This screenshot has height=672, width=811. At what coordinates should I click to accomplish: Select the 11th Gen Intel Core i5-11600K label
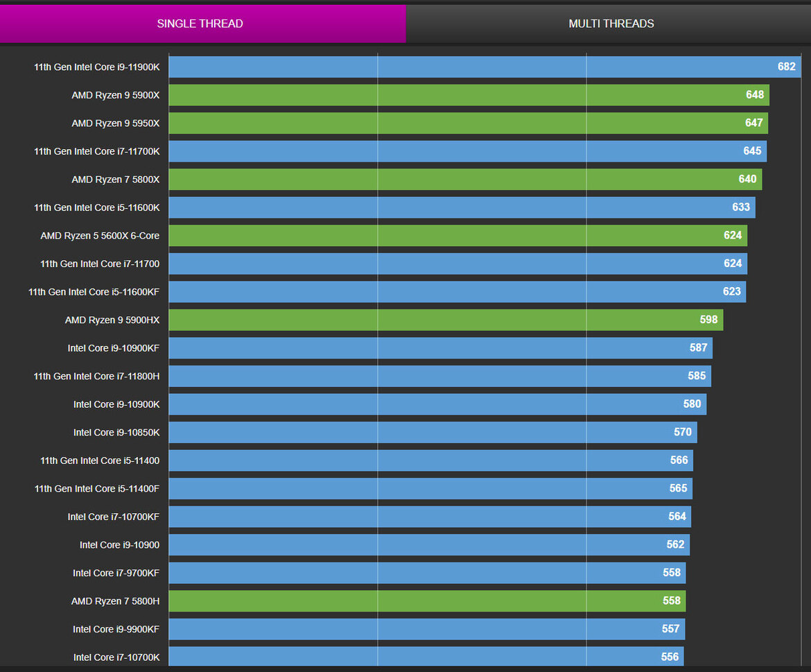97,207
